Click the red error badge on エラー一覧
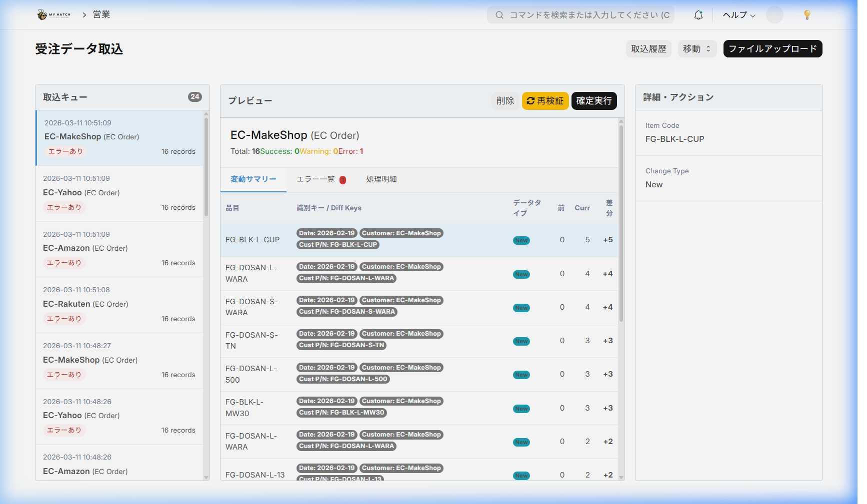 tap(342, 180)
